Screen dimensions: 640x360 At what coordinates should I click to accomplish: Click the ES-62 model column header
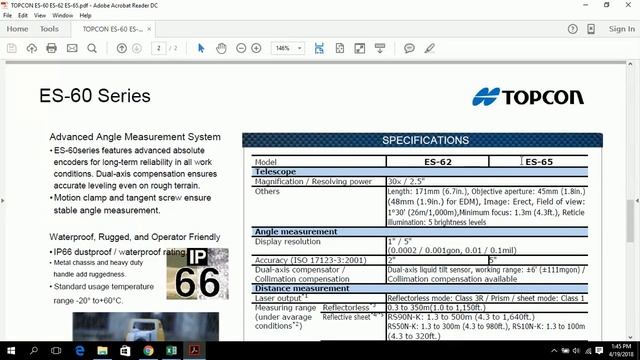(438, 162)
